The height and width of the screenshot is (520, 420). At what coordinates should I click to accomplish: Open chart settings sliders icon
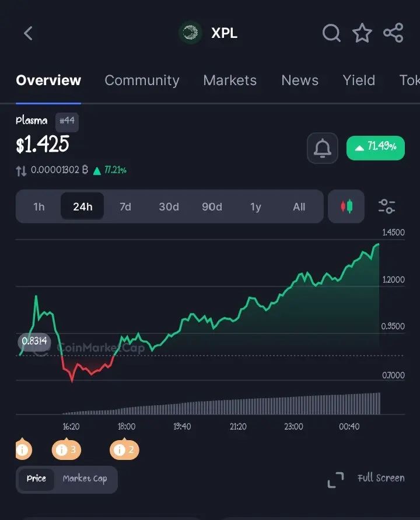tap(387, 206)
